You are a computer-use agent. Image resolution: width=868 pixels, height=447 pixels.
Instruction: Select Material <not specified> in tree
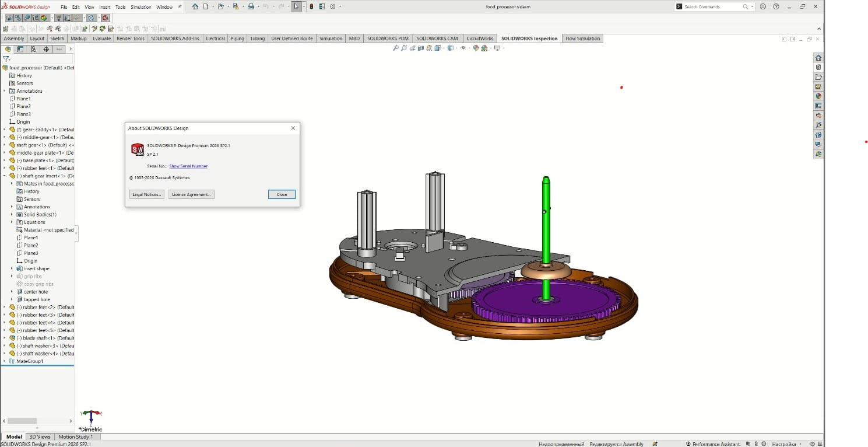(x=45, y=230)
